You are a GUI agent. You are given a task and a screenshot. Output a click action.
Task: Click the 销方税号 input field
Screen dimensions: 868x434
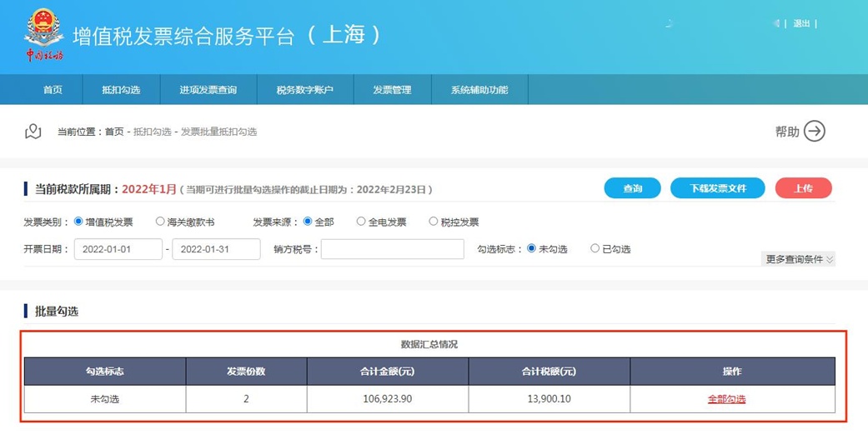[x=392, y=249]
